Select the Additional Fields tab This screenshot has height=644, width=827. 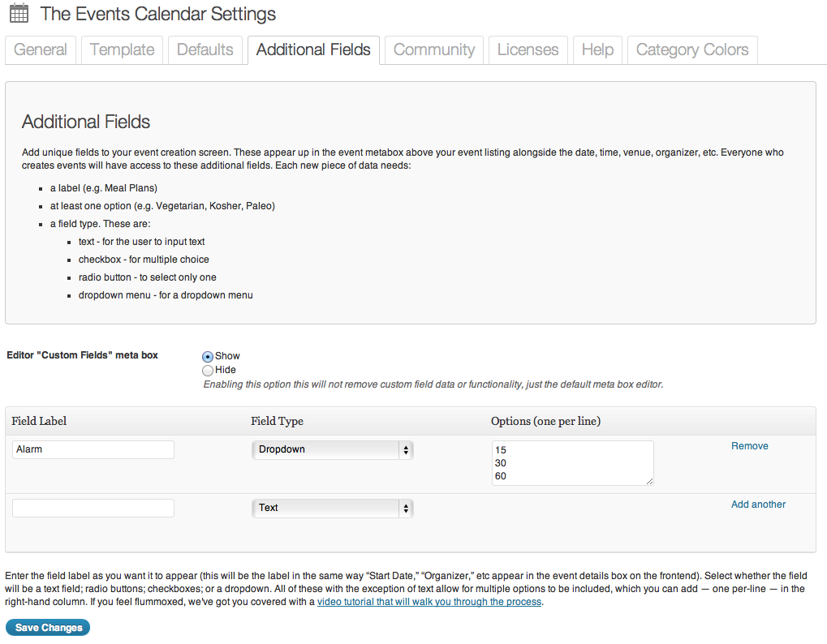pos(313,50)
